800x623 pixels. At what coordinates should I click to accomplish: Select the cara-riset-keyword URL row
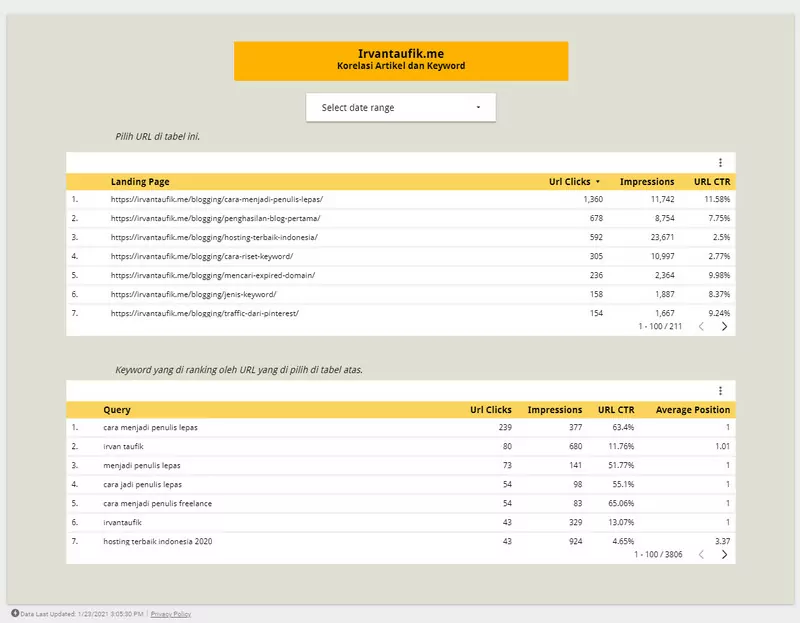pos(401,256)
